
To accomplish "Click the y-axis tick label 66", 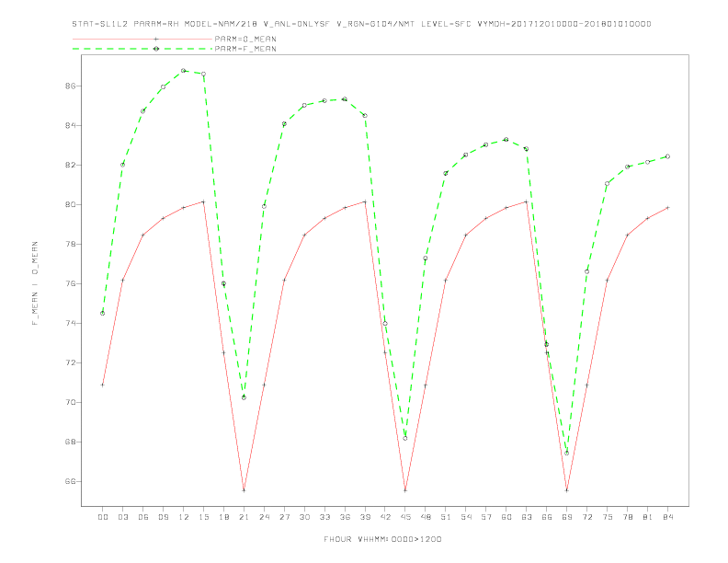I will pos(71,481).
